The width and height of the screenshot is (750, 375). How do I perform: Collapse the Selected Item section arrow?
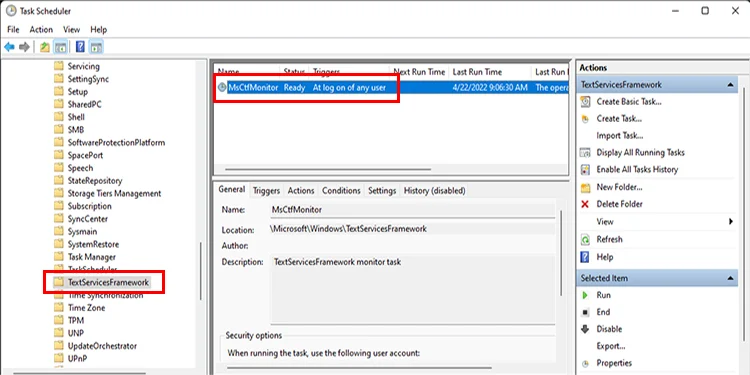(x=730, y=278)
